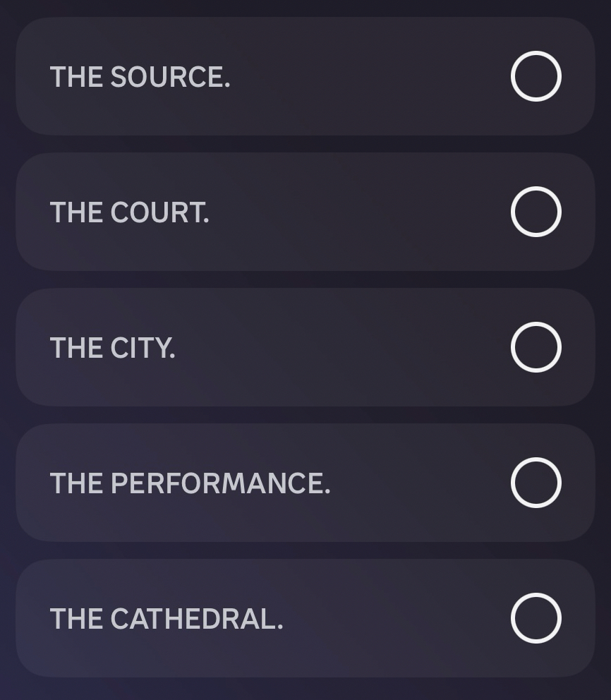The width and height of the screenshot is (611, 700).
Task: Choose THE CITY. answer card
Action: 305,347
